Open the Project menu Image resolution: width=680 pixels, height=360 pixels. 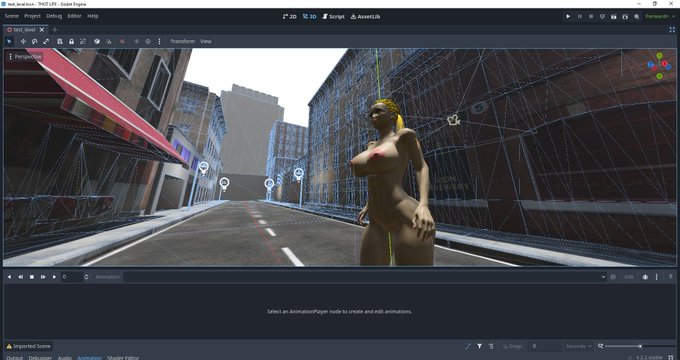(x=33, y=16)
